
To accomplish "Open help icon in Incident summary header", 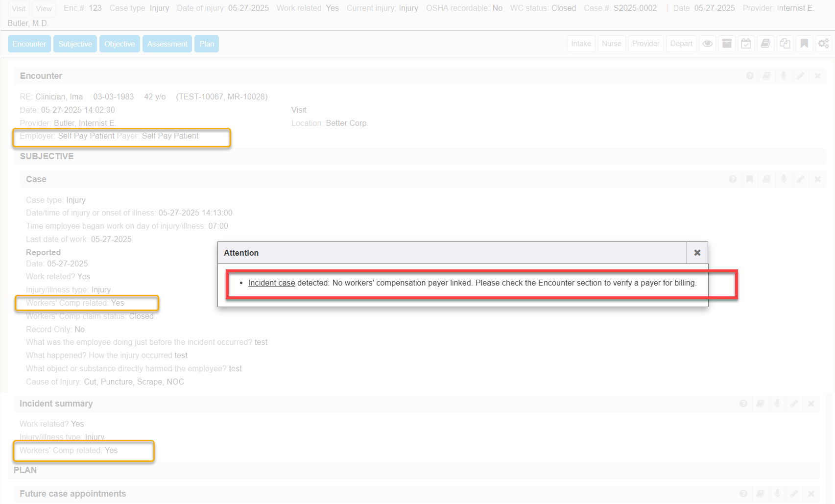I will (743, 404).
